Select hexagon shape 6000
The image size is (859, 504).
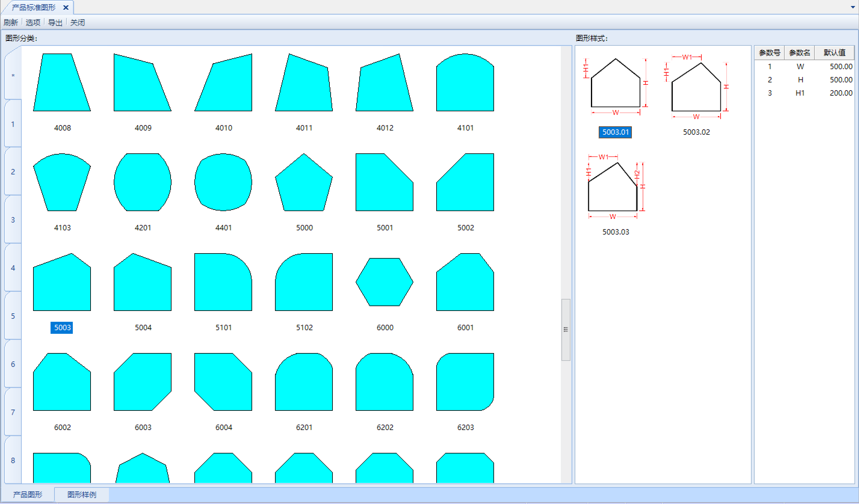pyautogui.click(x=385, y=282)
